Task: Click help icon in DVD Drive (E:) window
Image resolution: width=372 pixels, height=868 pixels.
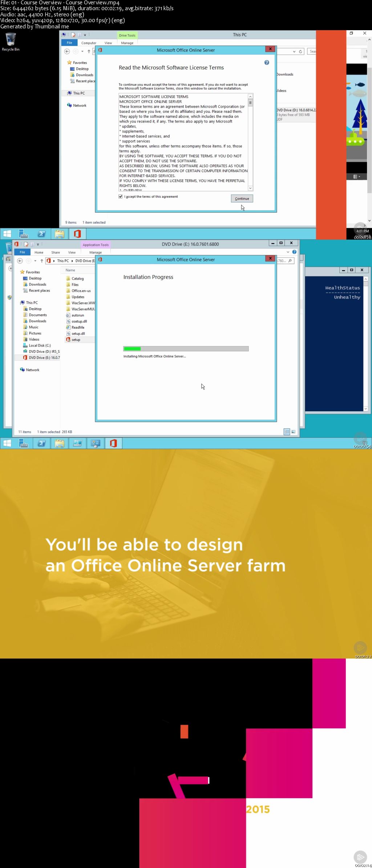Action: 294,252
